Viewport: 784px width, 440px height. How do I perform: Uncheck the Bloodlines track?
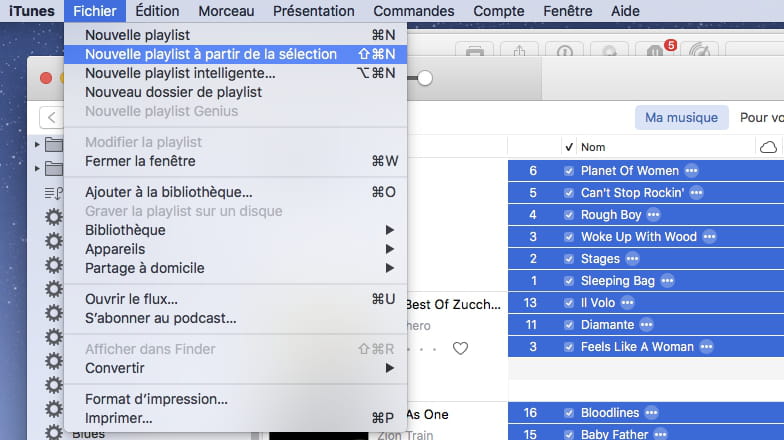[x=568, y=413]
